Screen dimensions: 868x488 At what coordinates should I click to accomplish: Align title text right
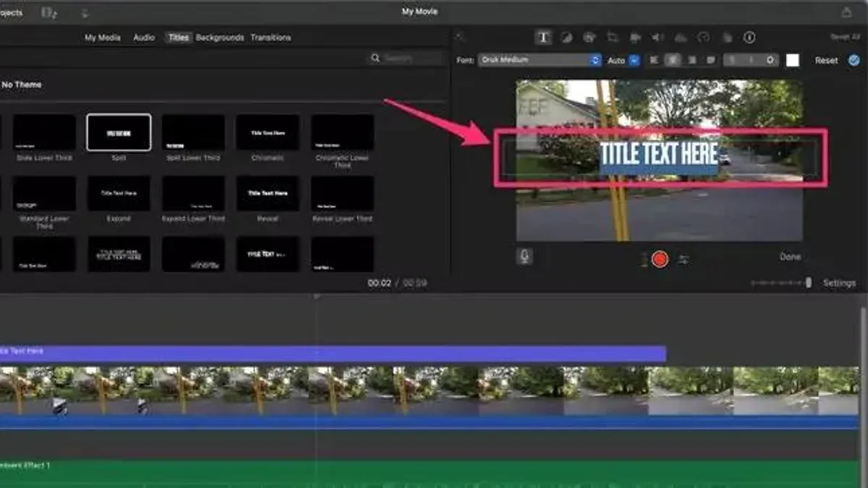[692, 60]
